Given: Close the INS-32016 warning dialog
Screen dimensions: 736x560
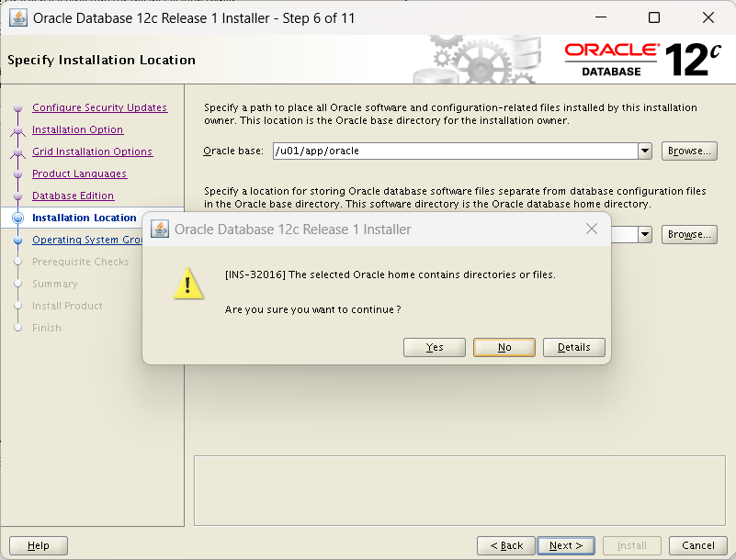Looking at the screenshot, I should click(x=592, y=229).
